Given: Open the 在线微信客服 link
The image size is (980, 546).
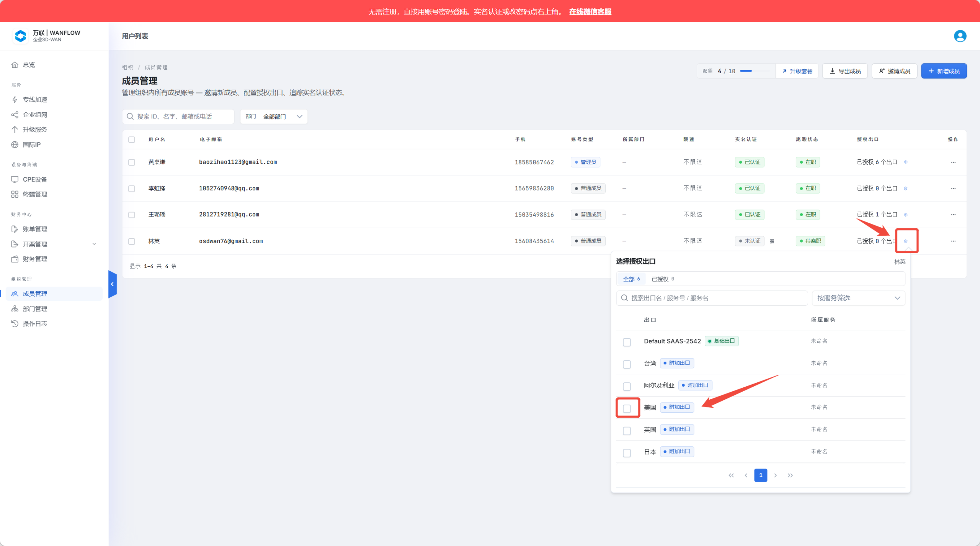Looking at the screenshot, I should (590, 11).
